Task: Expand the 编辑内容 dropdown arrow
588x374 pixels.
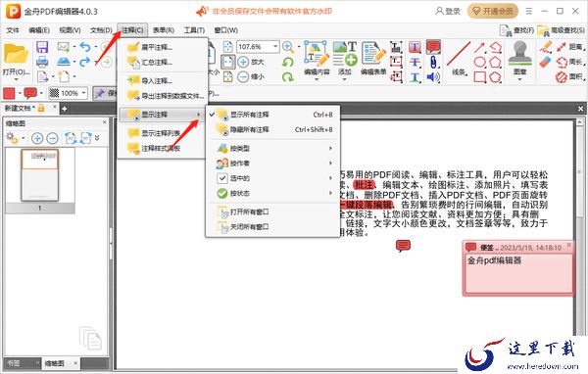Action: pyautogui.click(x=317, y=79)
